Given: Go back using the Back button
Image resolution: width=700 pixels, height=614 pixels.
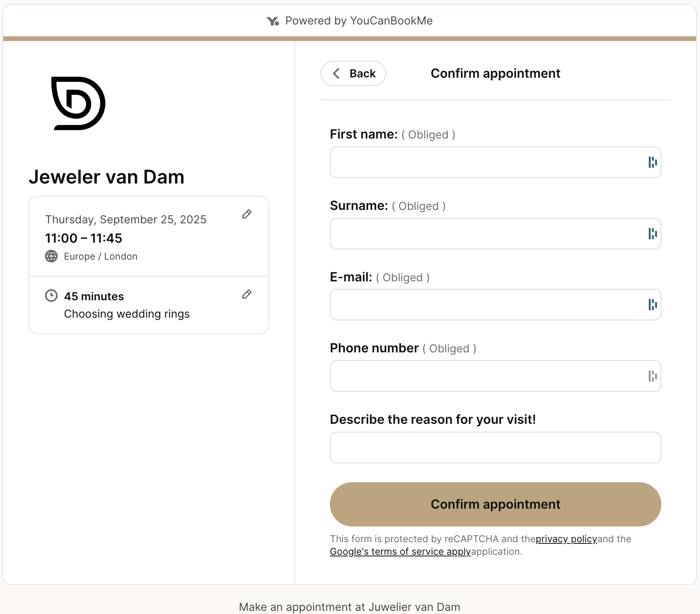Looking at the screenshot, I should [x=353, y=73].
